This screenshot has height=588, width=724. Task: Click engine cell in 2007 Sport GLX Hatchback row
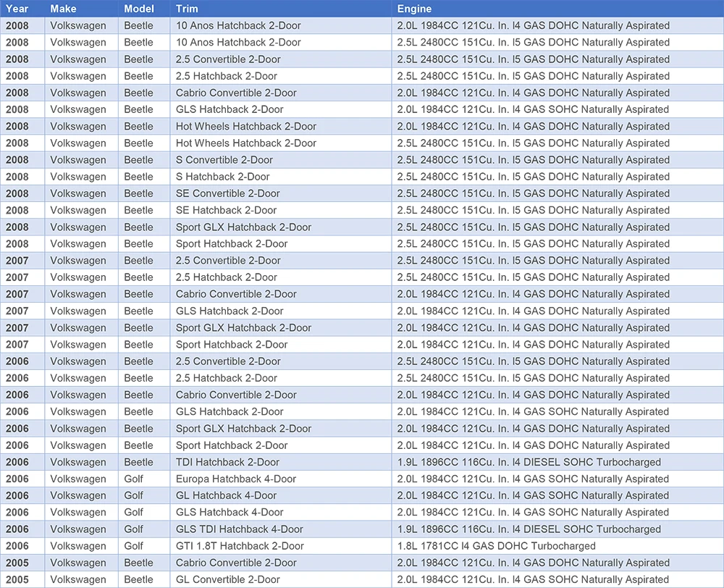tap(557, 327)
